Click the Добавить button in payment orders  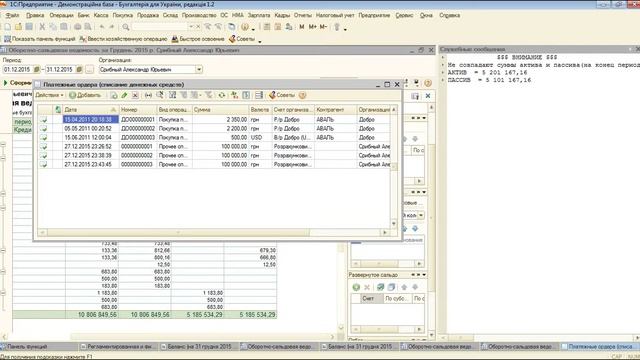[85, 95]
